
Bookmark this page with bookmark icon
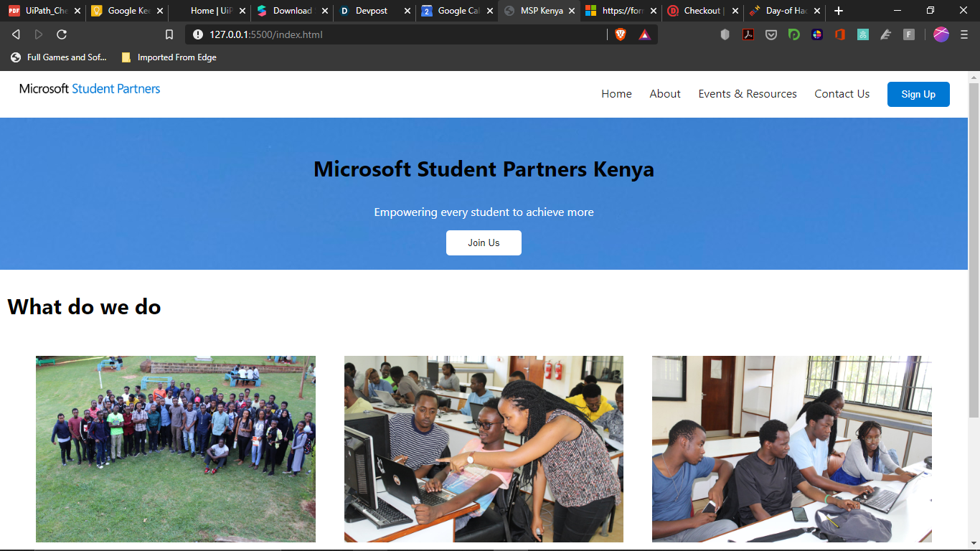169,34
